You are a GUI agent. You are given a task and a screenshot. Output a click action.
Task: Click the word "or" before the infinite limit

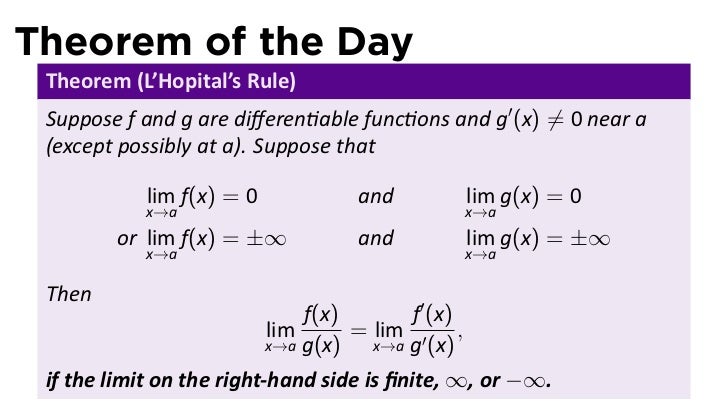127,239
